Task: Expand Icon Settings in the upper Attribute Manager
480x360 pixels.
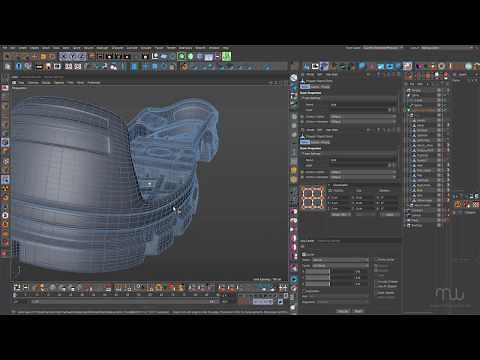Action: pyautogui.click(x=311, y=98)
